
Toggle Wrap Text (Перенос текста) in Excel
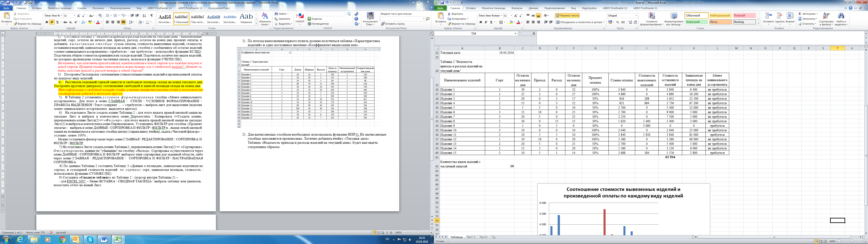click(x=567, y=16)
